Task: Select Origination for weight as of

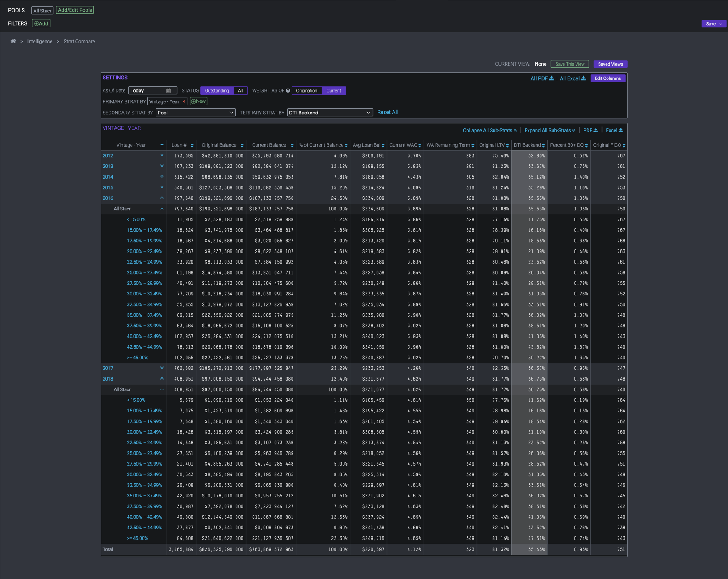Action: (307, 91)
